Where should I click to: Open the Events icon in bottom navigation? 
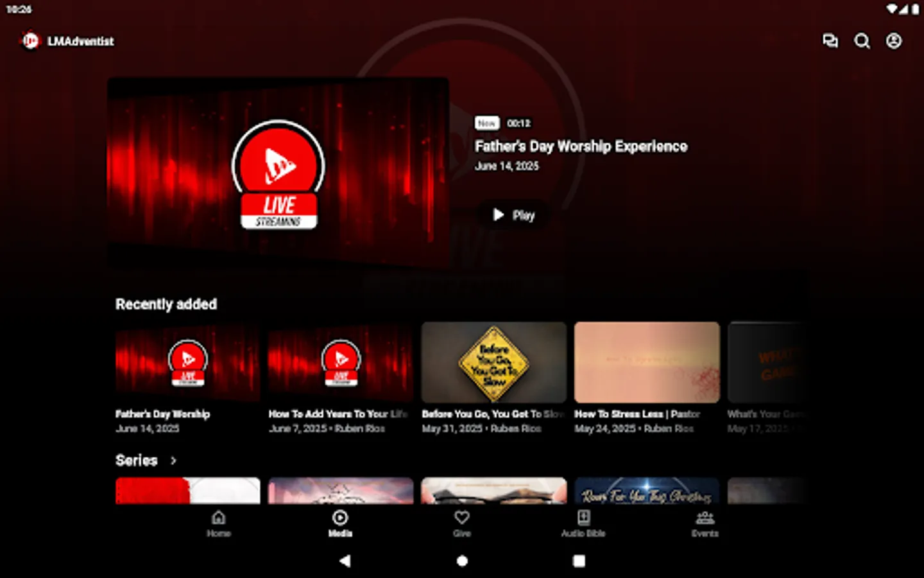pos(705,518)
